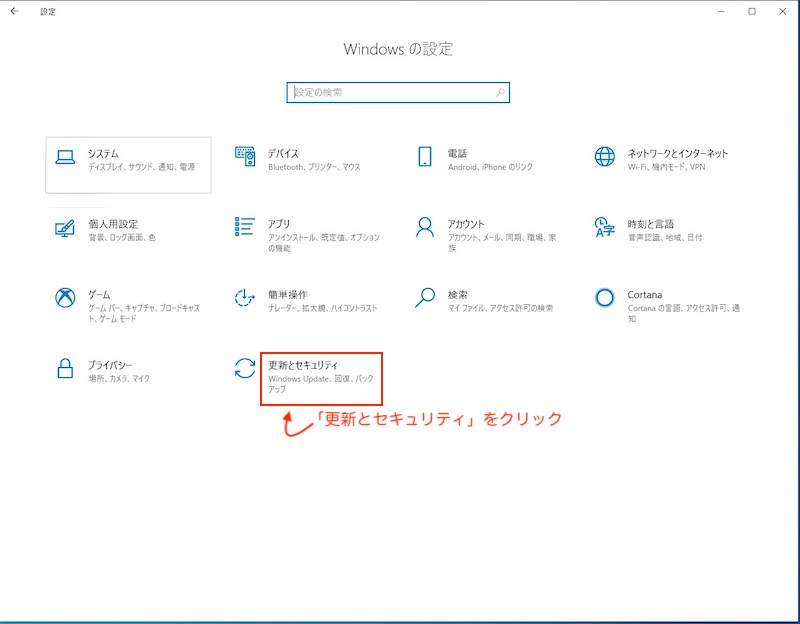The height and width of the screenshot is (624, 800).
Task: Open the Cortana circle icon
Action: (x=605, y=297)
